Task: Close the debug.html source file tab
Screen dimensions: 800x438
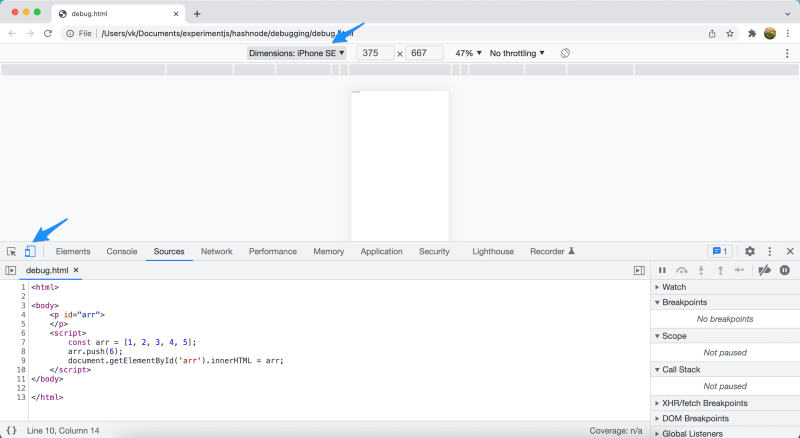Action: point(76,270)
